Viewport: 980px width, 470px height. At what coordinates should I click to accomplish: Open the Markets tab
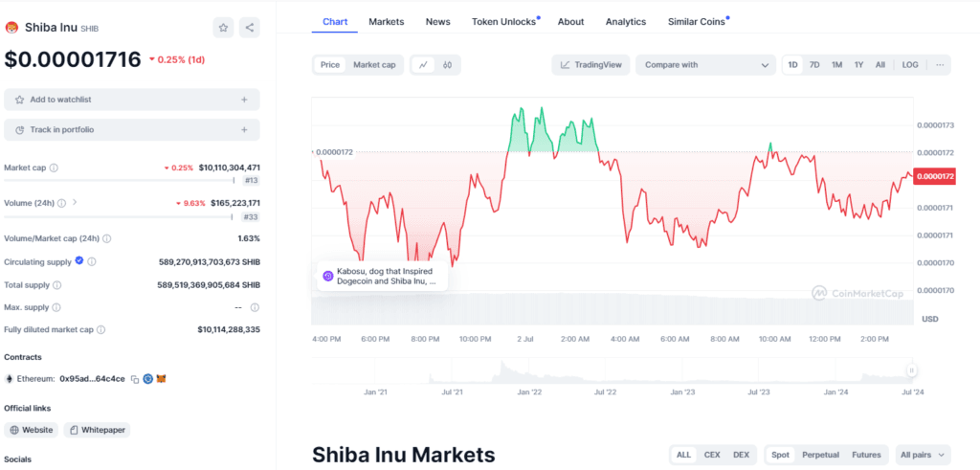[x=387, y=22]
